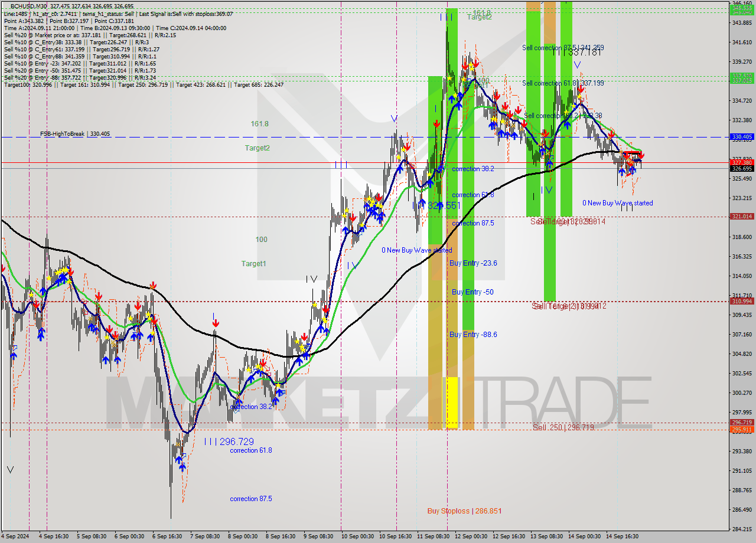
Task: Click the '6 Sep 00:30' time label
Action: (x=129, y=537)
